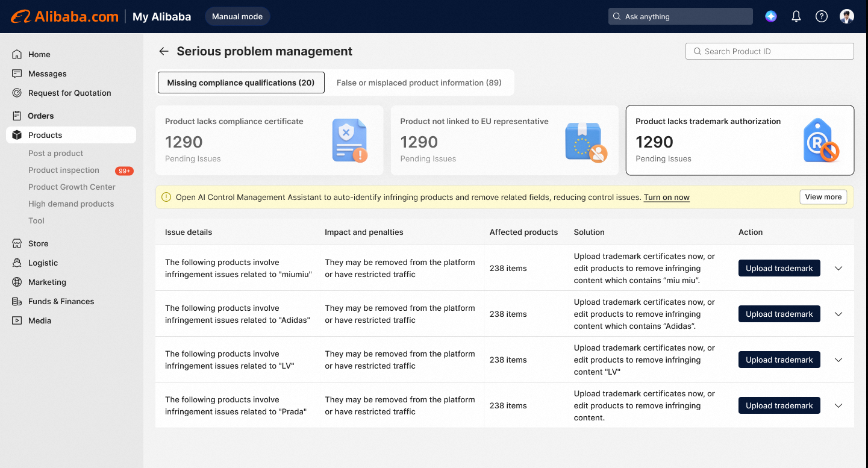Open the AI assistant sparkle icon
The width and height of the screenshot is (868, 468).
point(771,16)
